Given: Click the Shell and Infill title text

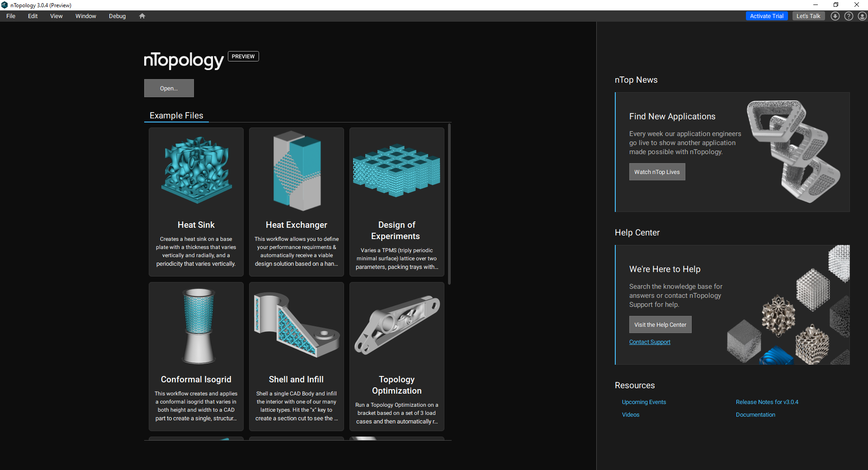Looking at the screenshot, I should pyautogui.click(x=296, y=380).
